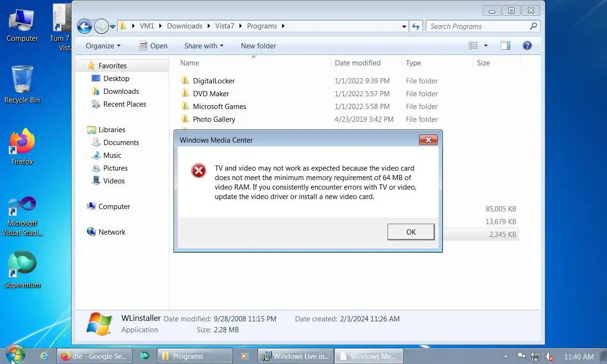Open the Documents library
Screen dimensions: 607x364
point(121,143)
